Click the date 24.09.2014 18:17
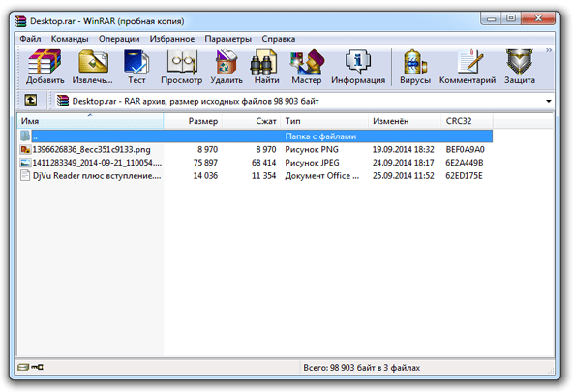This screenshot has height=392, width=574. click(x=403, y=163)
